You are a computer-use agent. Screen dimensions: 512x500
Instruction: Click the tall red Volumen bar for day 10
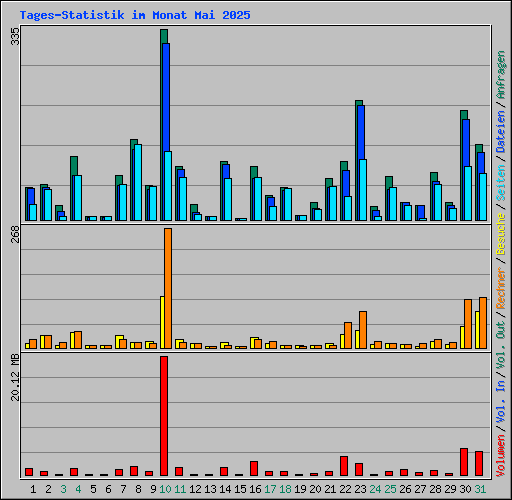[x=164, y=416]
